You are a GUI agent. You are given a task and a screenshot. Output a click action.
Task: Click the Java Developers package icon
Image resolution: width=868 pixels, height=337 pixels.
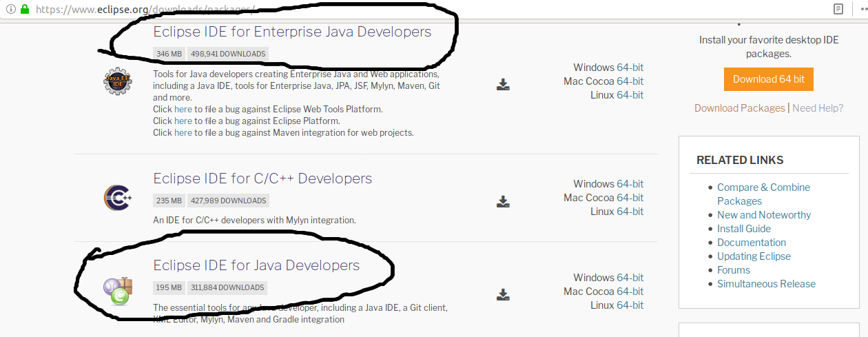[117, 292]
